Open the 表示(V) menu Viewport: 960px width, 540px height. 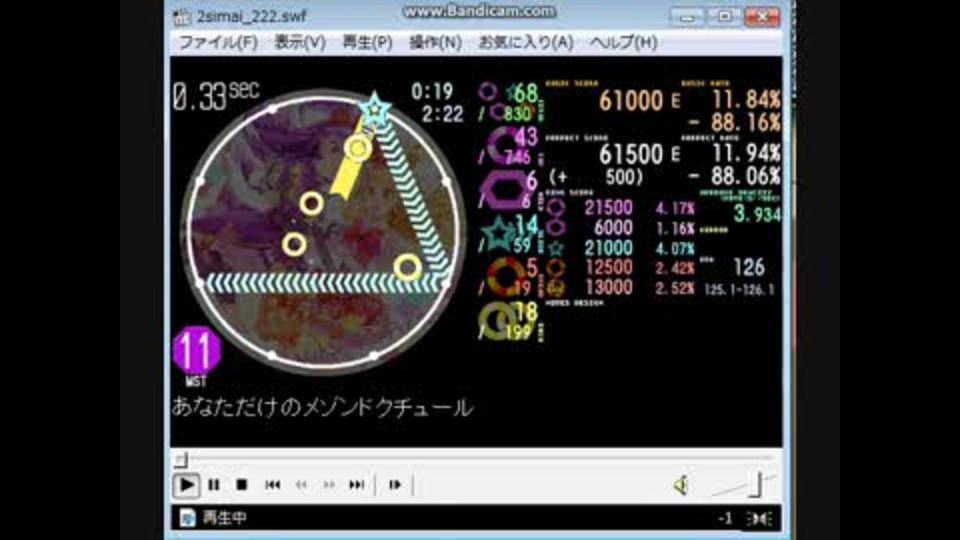coord(299,42)
